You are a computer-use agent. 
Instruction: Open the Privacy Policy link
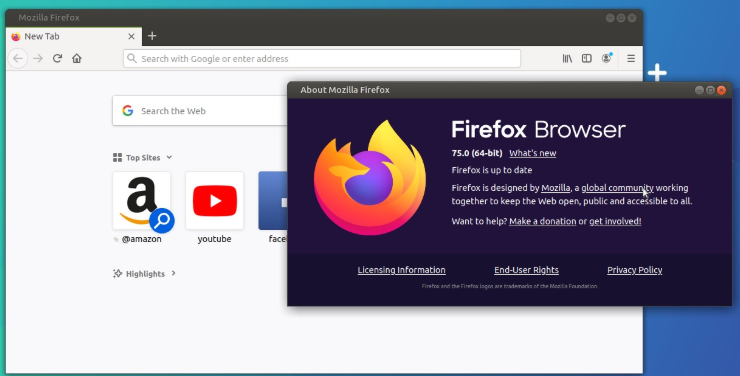(x=634, y=270)
